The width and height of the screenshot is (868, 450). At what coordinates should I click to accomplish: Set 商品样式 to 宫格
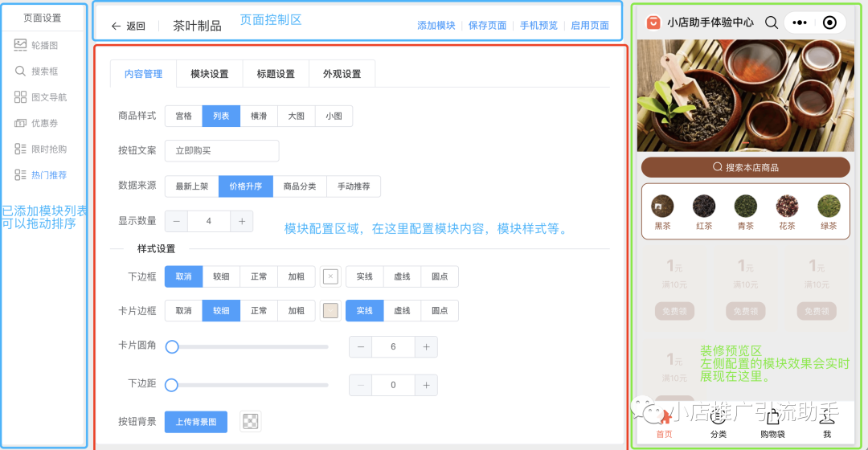[x=184, y=116]
